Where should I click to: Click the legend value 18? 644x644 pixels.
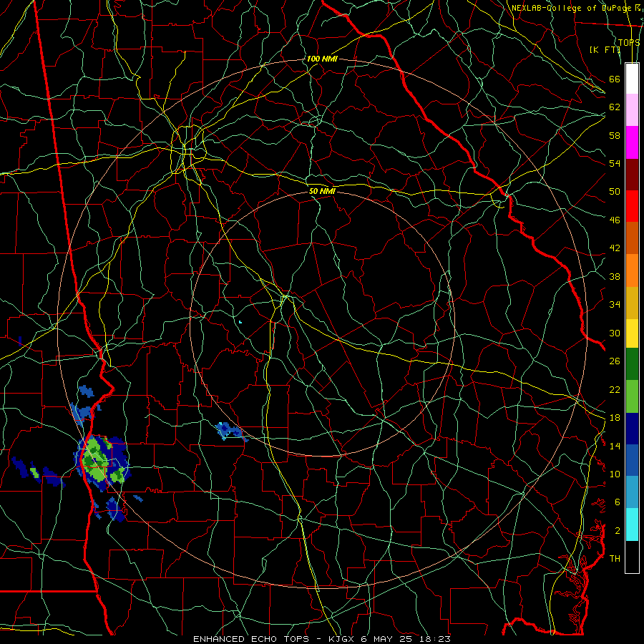coord(615,418)
